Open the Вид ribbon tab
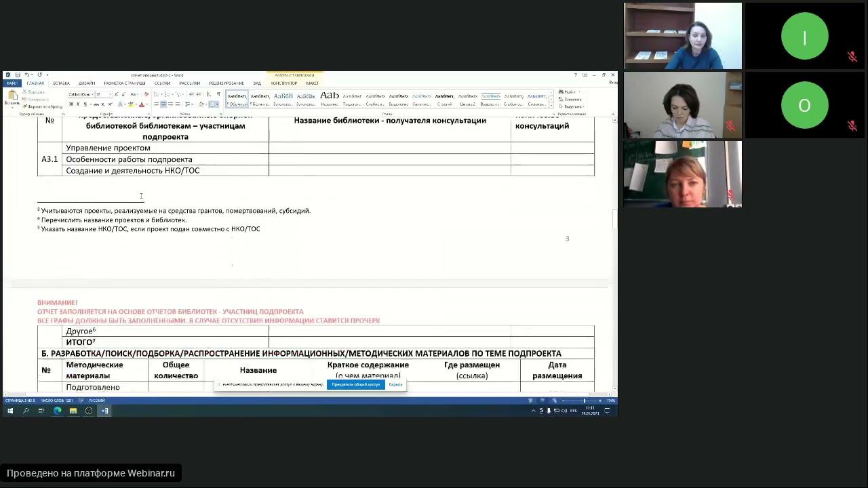 pos(257,83)
